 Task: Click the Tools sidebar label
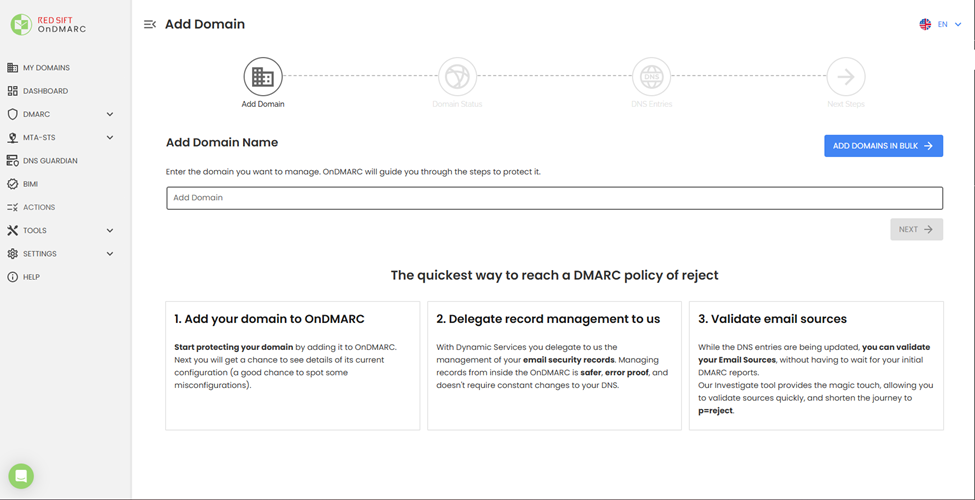tap(35, 231)
